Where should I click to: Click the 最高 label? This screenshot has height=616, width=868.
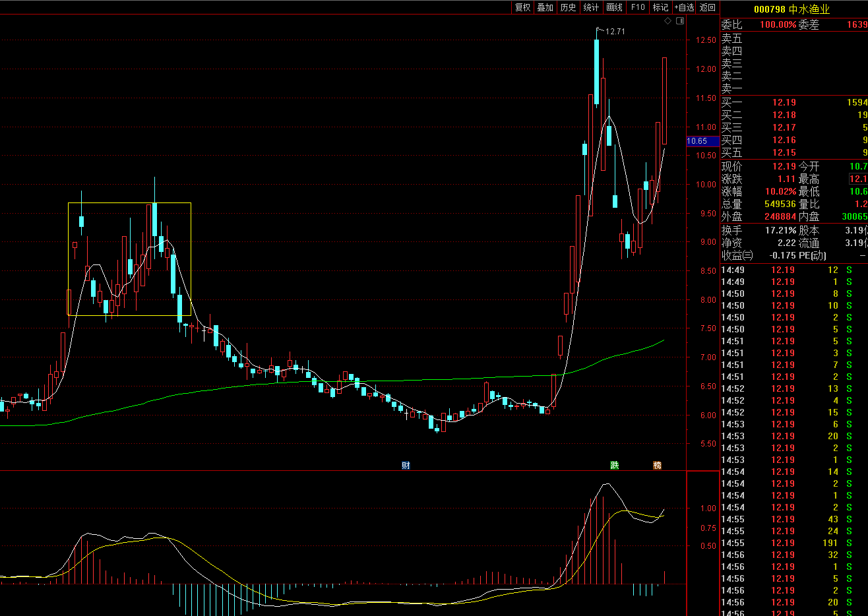[809, 179]
